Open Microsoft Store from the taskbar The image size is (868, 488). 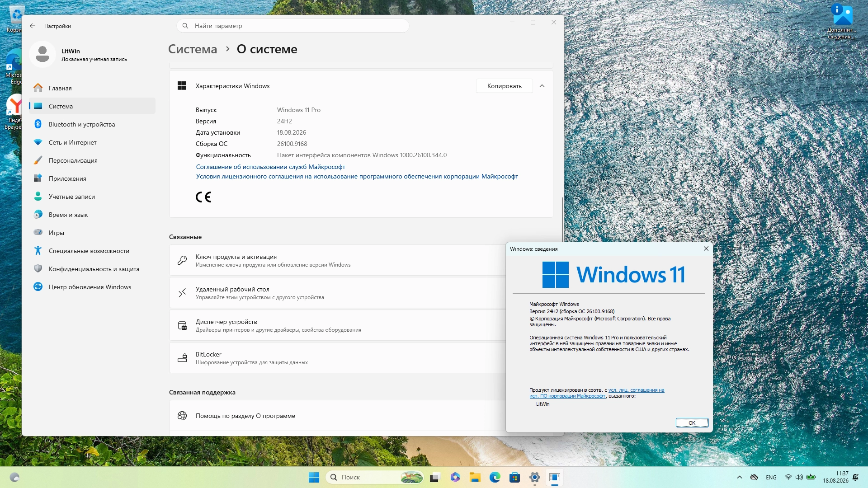tap(514, 477)
